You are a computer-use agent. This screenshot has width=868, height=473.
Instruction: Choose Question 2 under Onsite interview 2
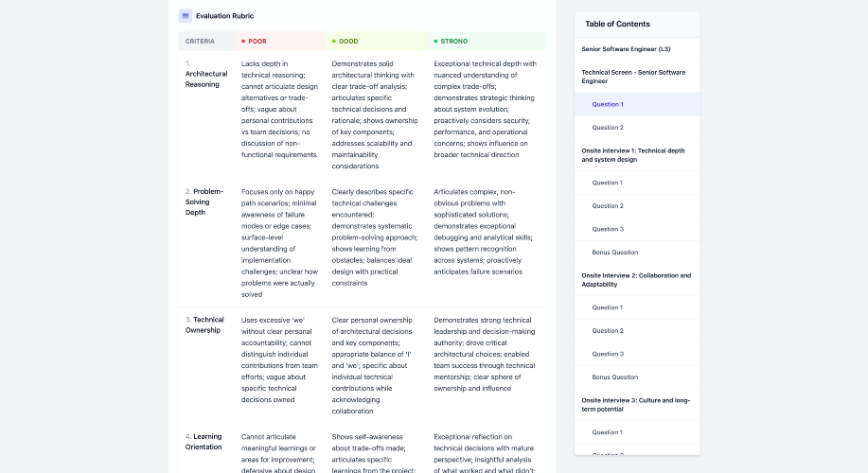pyautogui.click(x=608, y=331)
